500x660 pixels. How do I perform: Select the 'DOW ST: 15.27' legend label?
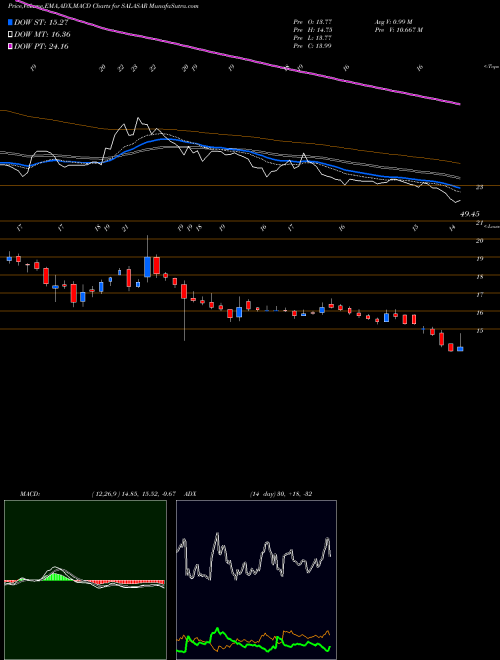pos(42,22)
